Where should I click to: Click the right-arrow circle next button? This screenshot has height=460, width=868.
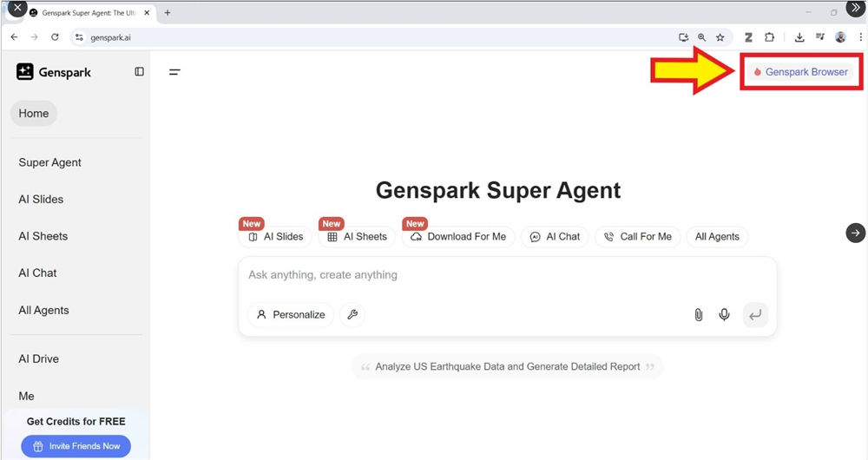point(855,233)
